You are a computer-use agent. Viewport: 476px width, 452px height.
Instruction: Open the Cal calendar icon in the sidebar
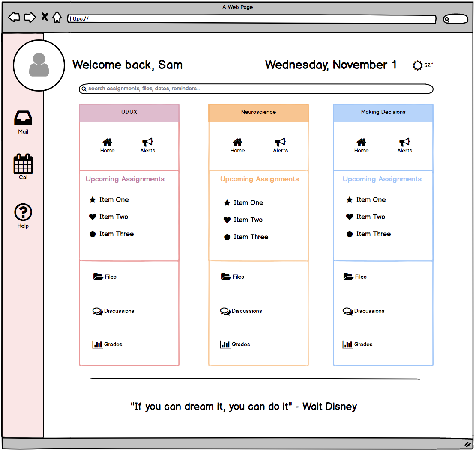[23, 165]
